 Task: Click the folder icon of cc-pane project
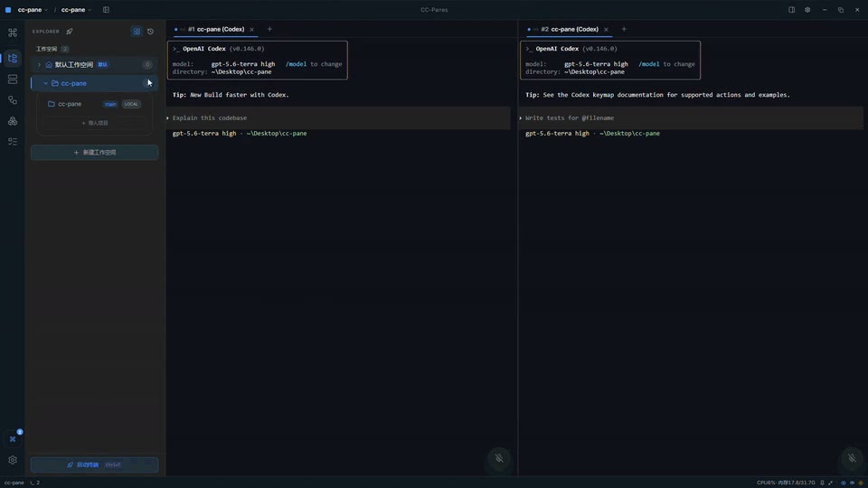click(x=51, y=104)
